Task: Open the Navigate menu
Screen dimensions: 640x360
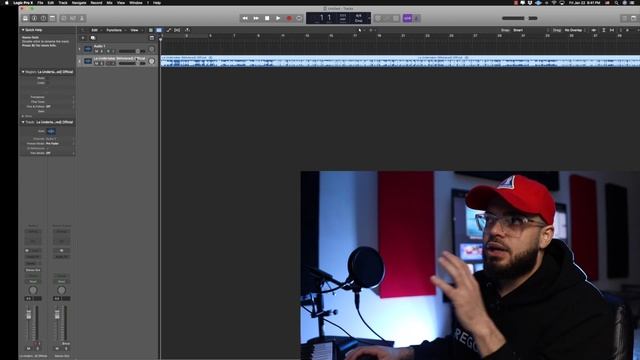Action: [x=79, y=2]
